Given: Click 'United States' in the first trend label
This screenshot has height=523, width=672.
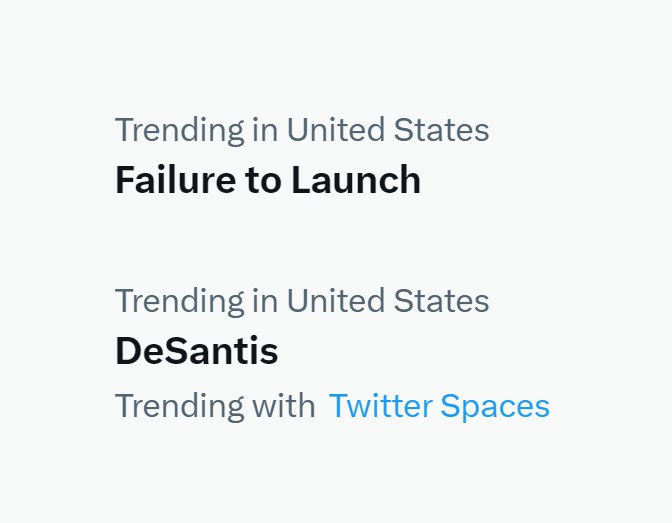Looking at the screenshot, I should click(x=388, y=130).
